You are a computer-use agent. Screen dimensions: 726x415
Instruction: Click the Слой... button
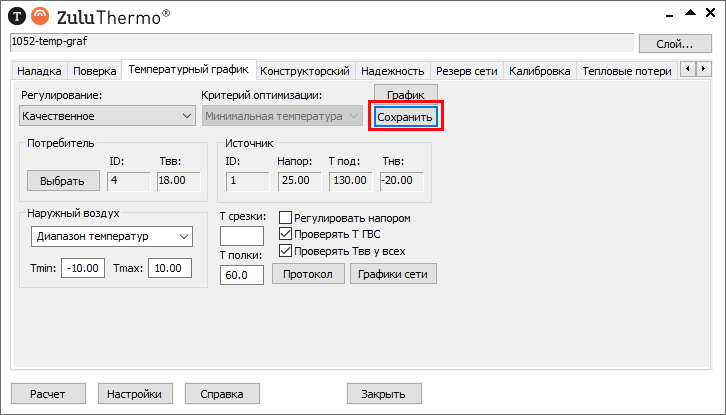674,43
